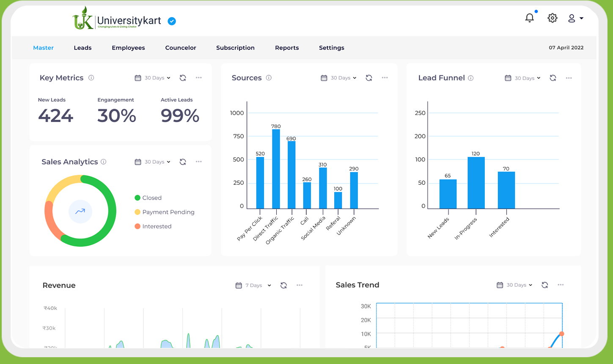Open the Sources more options menu
The height and width of the screenshot is (364, 613).
point(385,78)
